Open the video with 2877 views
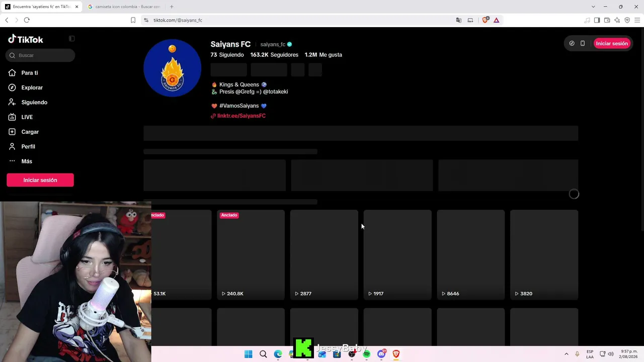The height and width of the screenshot is (362, 644). [x=324, y=255]
